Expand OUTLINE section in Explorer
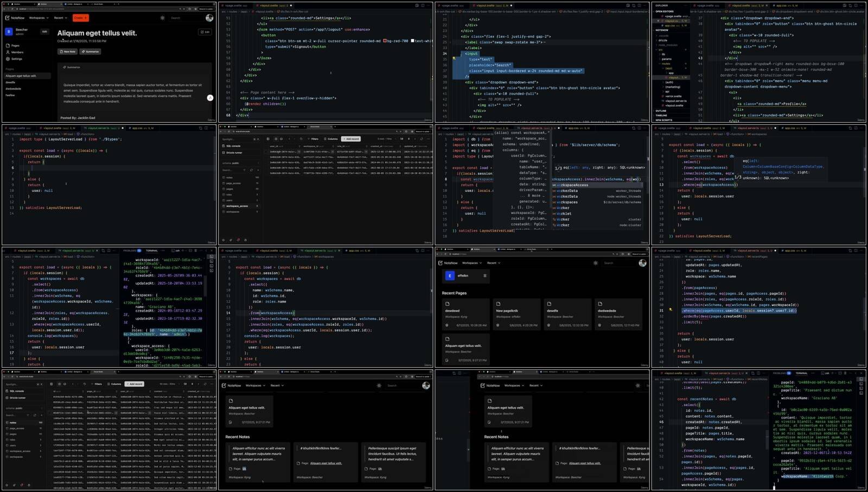The image size is (868, 492). pyautogui.click(x=661, y=111)
